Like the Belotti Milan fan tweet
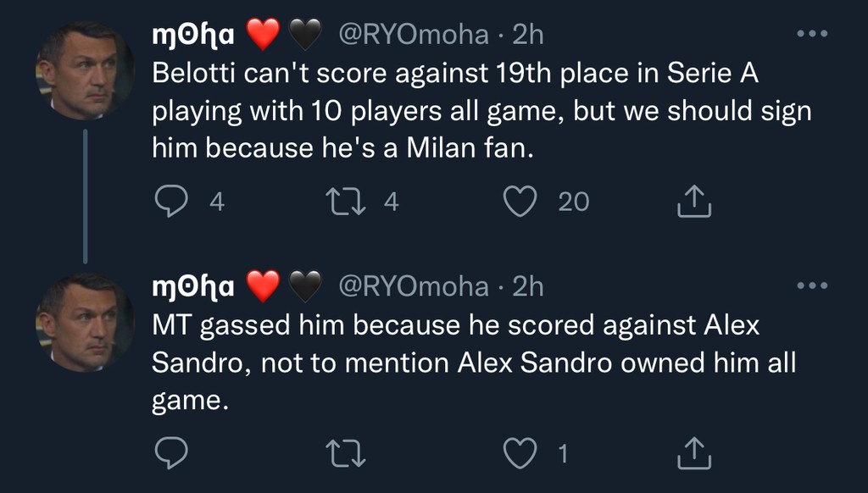 coord(520,201)
